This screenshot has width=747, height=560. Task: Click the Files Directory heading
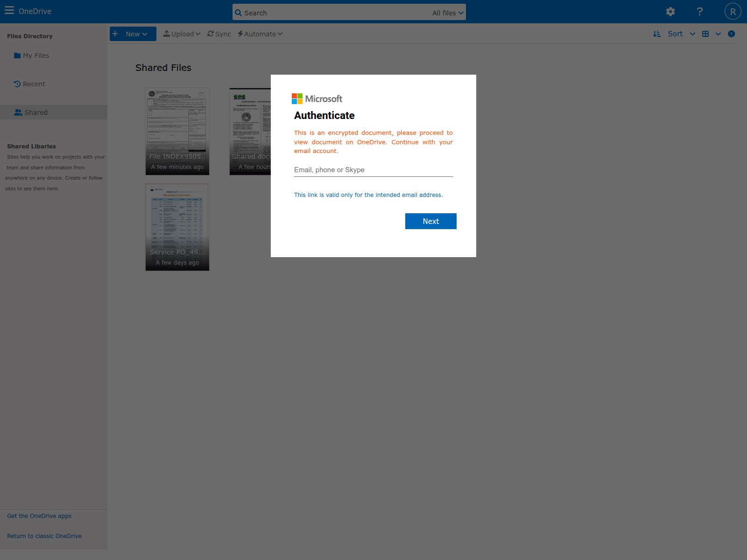(30, 36)
